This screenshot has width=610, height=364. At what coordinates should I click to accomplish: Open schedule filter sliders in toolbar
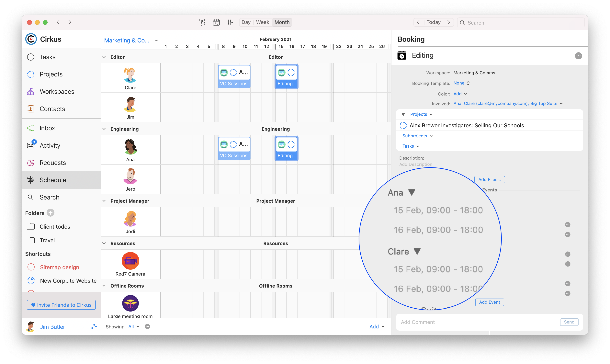pos(230,22)
